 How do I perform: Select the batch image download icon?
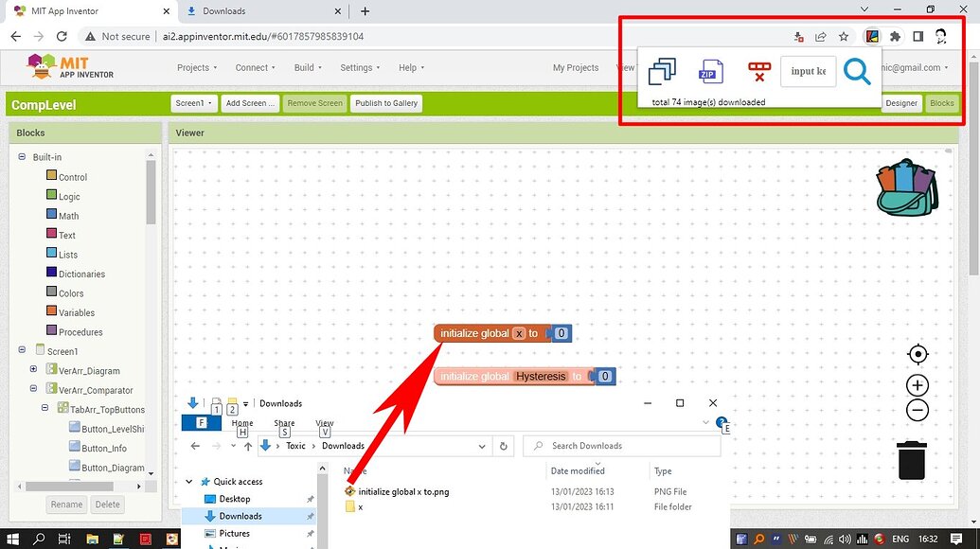pos(662,70)
